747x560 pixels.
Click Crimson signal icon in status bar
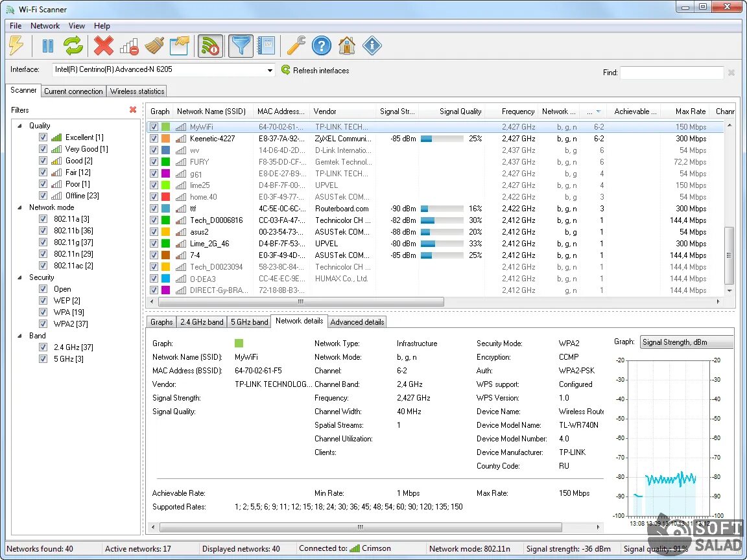pos(355,548)
